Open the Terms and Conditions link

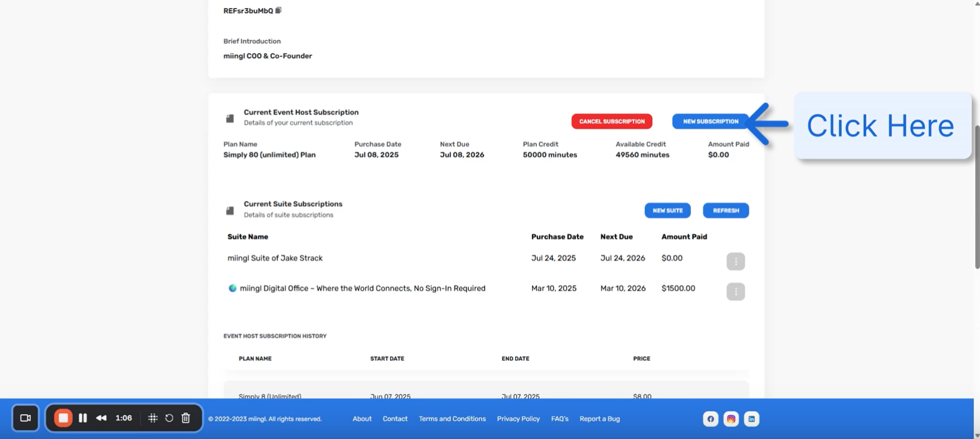point(452,419)
